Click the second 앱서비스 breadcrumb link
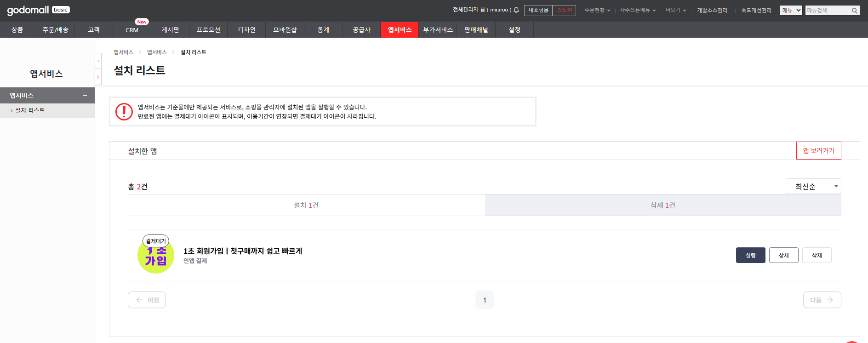The width and height of the screenshot is (868, 343). pos(157,52)
